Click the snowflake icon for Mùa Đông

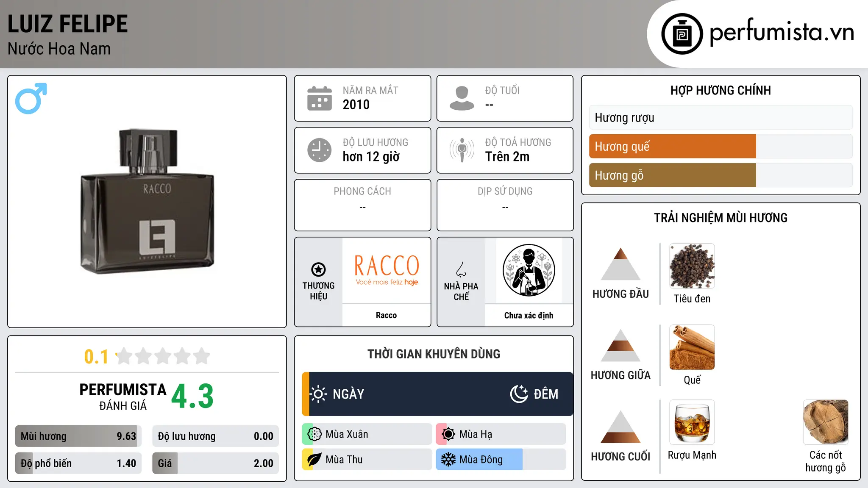coord(448,460)
